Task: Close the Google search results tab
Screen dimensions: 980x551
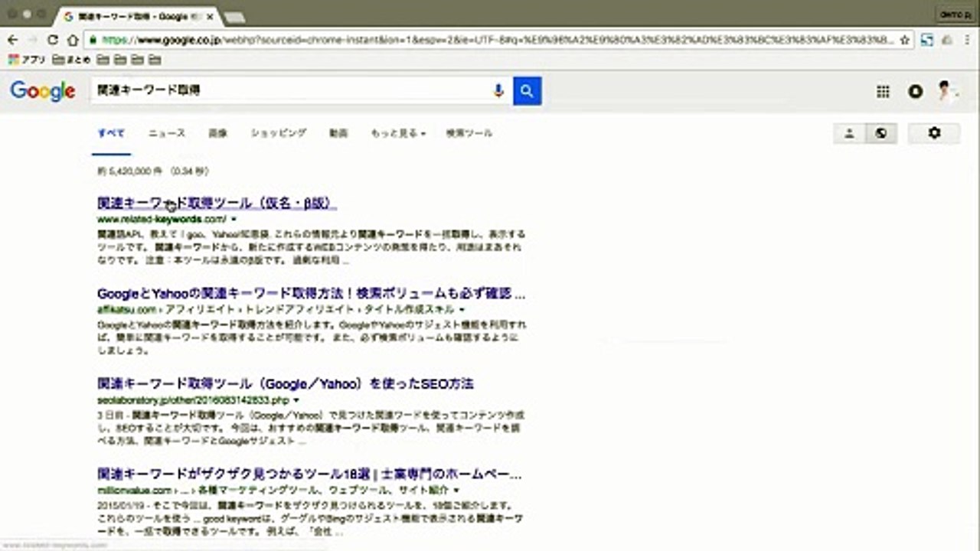Action: point(211,16)
